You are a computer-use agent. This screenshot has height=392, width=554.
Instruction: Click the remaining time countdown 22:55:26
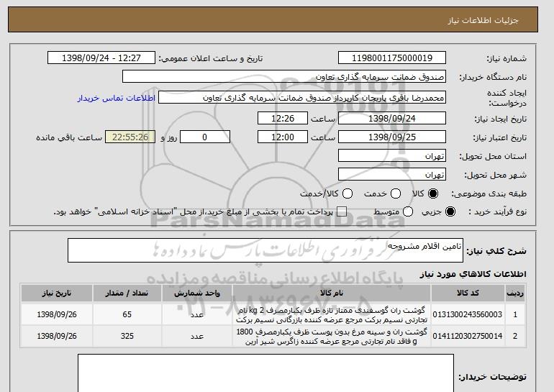[x=130, y=137]
